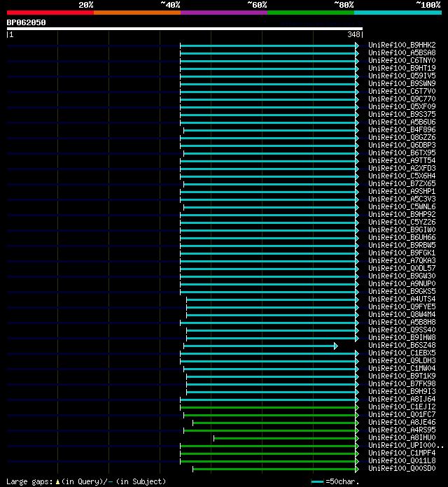Select the UniRef100_B6TX95 entry
This screenshot has width=448, height=487.
(x=402, y=153)
